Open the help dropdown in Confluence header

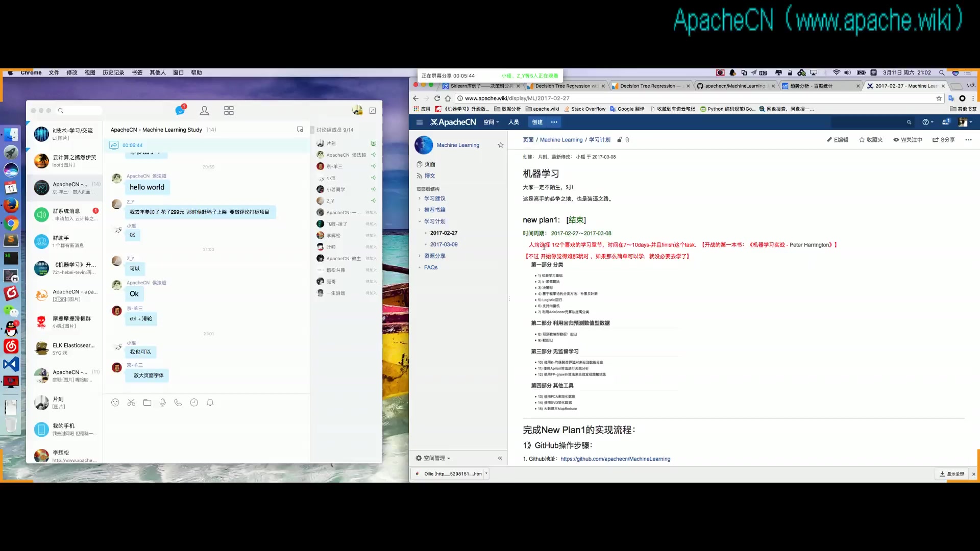click(x=927, y=122)
